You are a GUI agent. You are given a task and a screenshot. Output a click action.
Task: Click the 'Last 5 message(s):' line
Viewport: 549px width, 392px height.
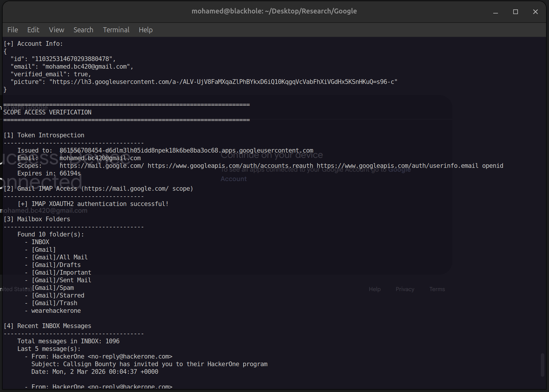(49, 349)
